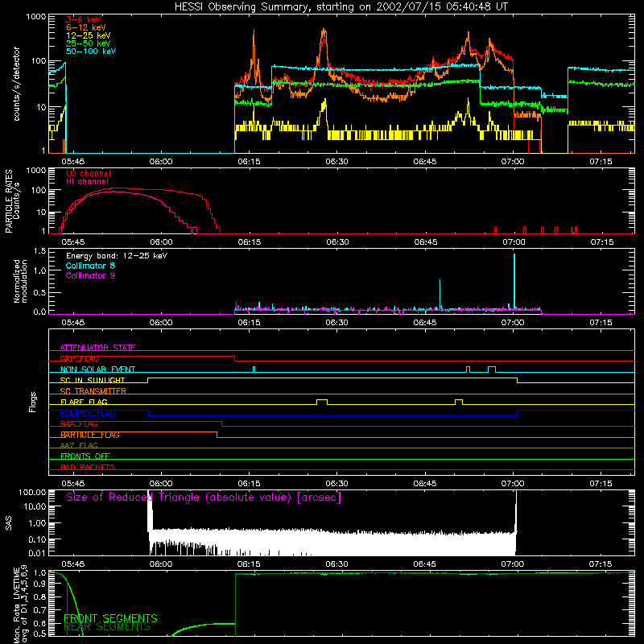This screenshot has width=644, height=644.
Task: Click the SAA_FLAG label
Action: pos(79,424)
